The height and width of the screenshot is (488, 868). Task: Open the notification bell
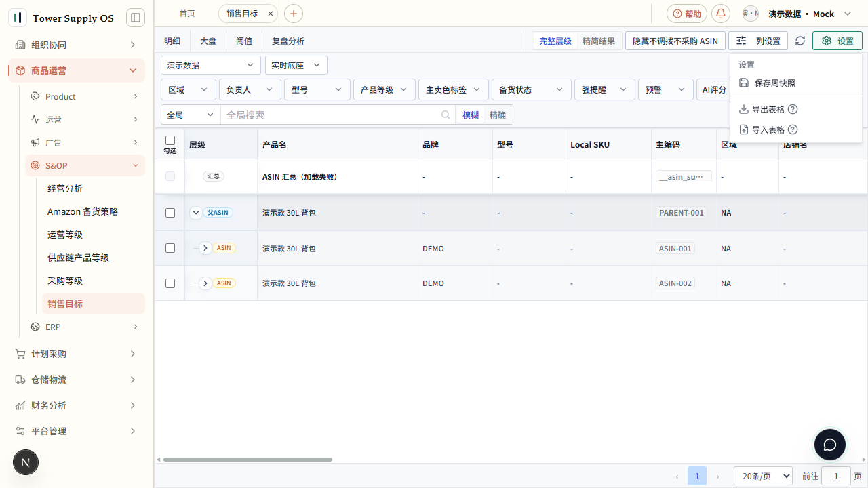[721, 14]
